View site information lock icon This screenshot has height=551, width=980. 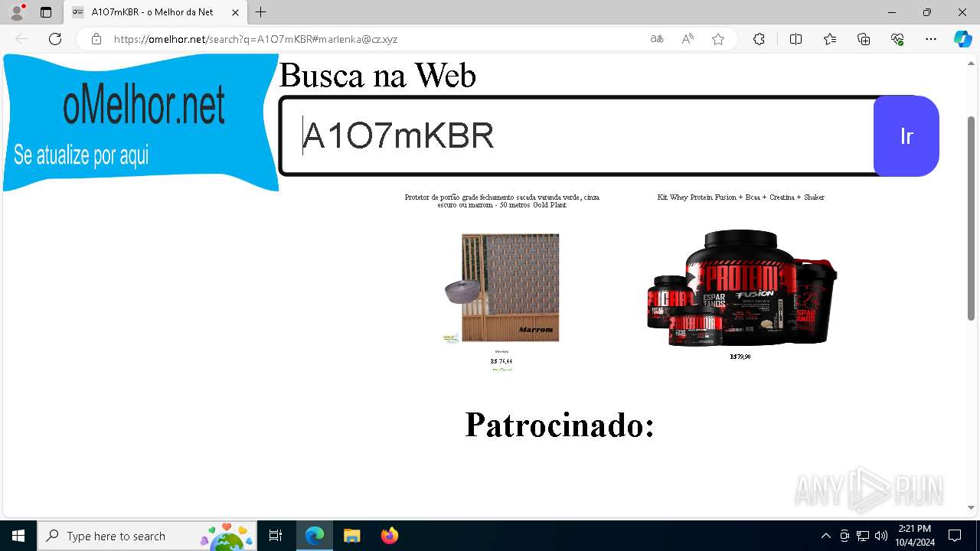(96, 39)
